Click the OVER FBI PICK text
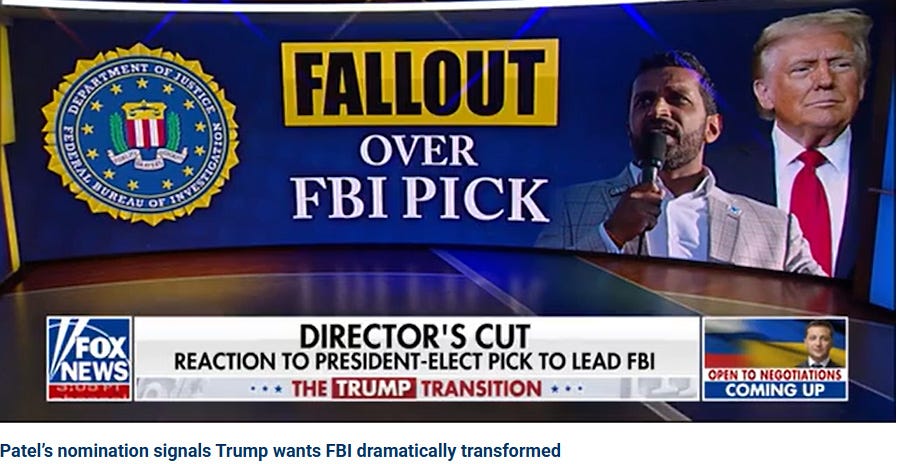Viewport: 897px width, 464px height. pyautogui.click(x=420, y=177)
